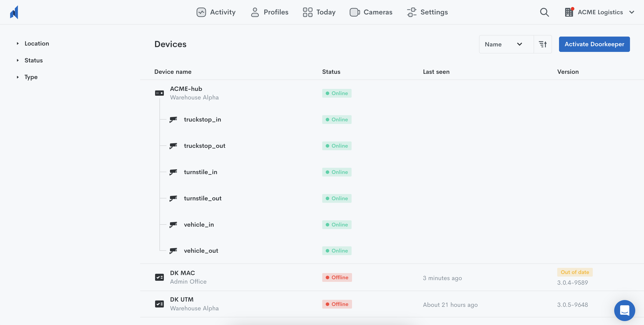Expand the Status filter

(x=30, y=60)
